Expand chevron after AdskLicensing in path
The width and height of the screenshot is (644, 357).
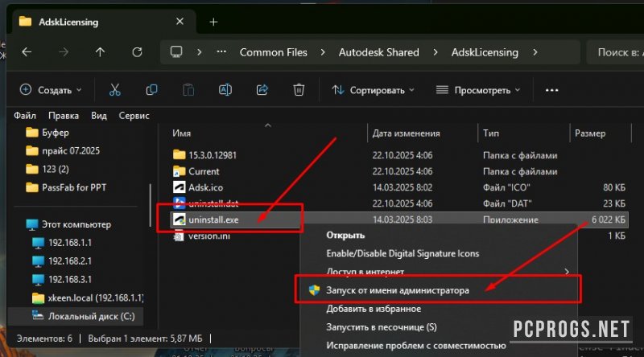point(535,52)
